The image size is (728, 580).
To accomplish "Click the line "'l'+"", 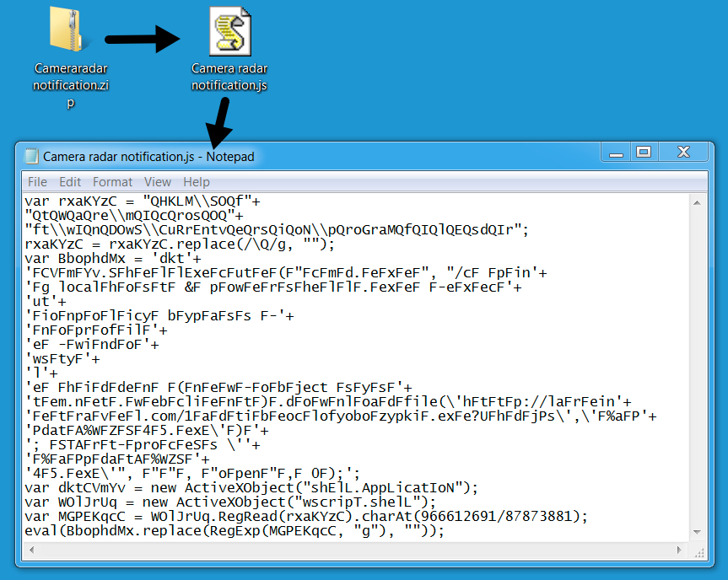I will click(41, 373).
